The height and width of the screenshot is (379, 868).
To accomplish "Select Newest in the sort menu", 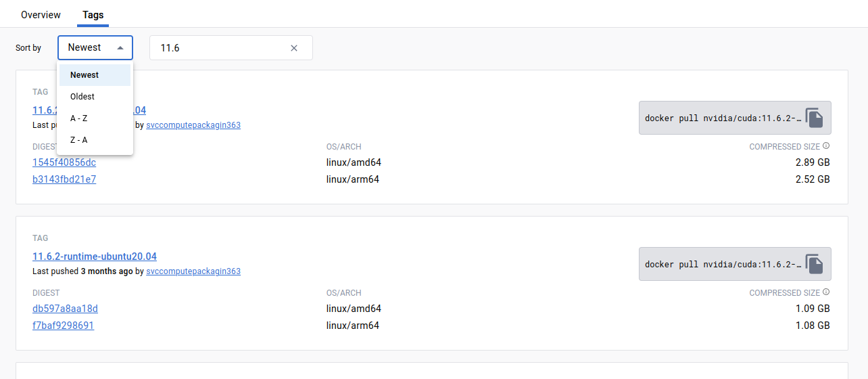I will pyautogui.click(x=85, y=75).
